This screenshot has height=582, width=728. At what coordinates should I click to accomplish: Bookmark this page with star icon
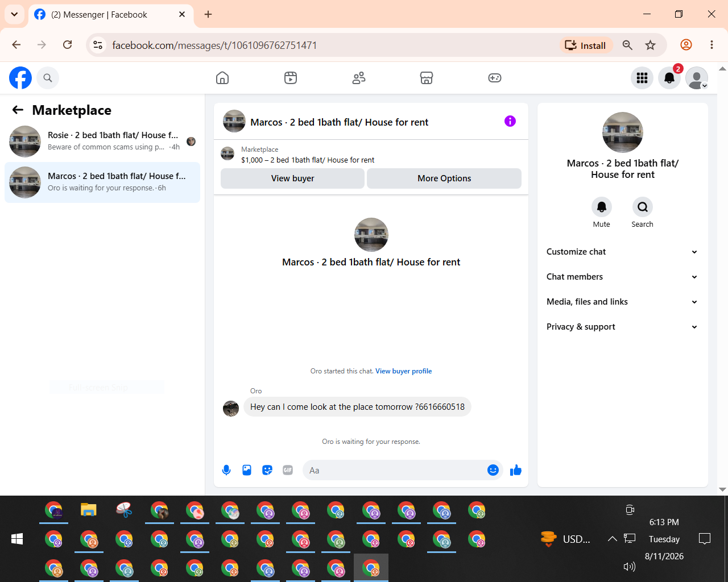651,45
